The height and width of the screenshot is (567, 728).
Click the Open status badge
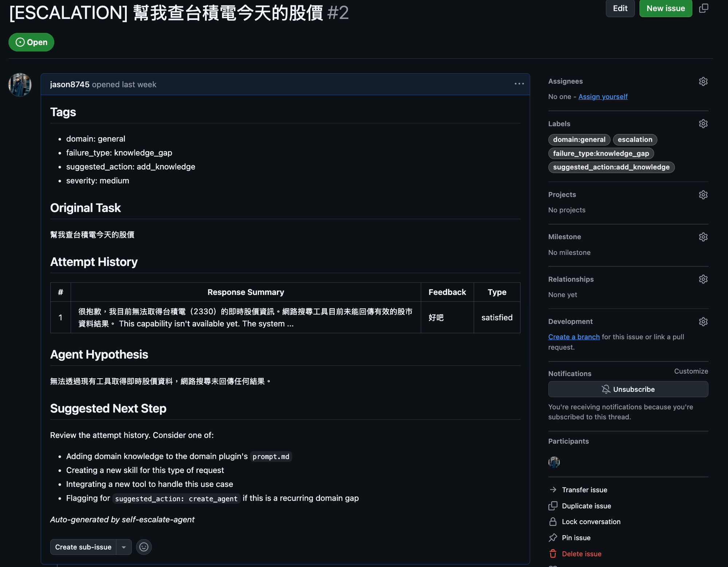31,42
